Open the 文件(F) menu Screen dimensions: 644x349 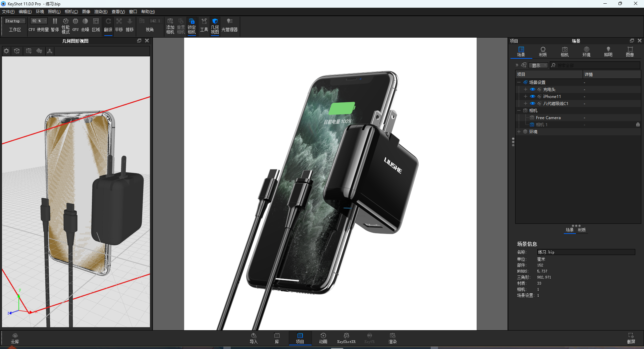point(8,12)
